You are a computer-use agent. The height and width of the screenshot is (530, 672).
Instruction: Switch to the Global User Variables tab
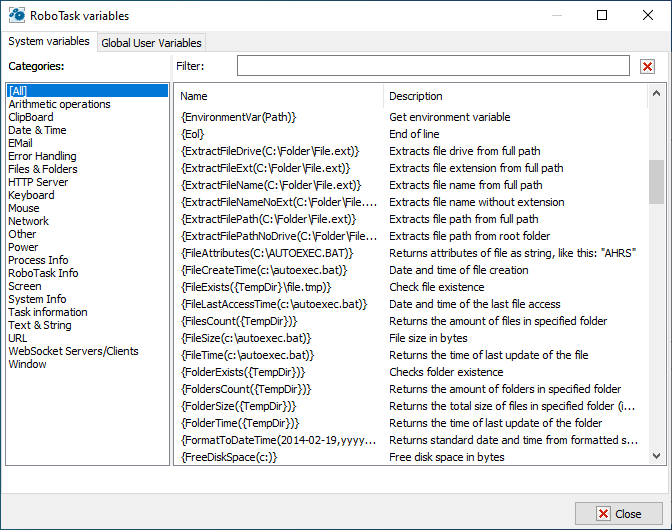pyautogui.click(x=152, y=43)
